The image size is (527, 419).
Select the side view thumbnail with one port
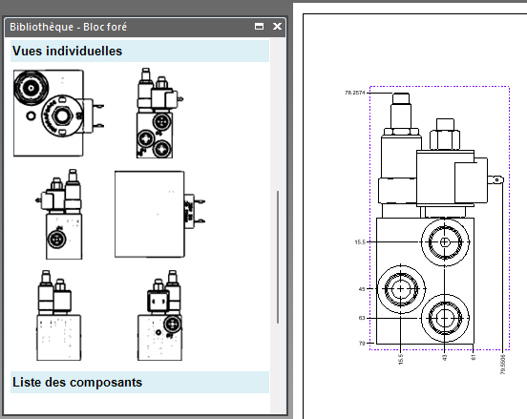[x=59, y=214]
